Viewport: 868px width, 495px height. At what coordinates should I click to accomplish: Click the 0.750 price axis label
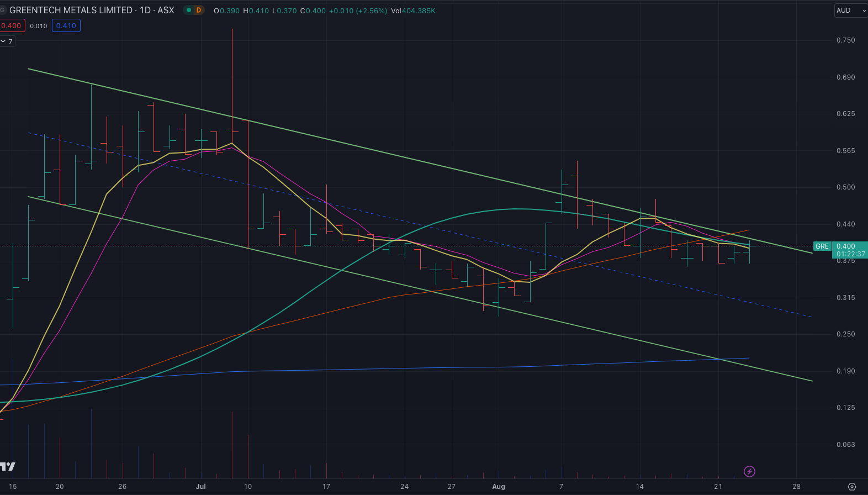pyautogui.click(x=846, y=40)
